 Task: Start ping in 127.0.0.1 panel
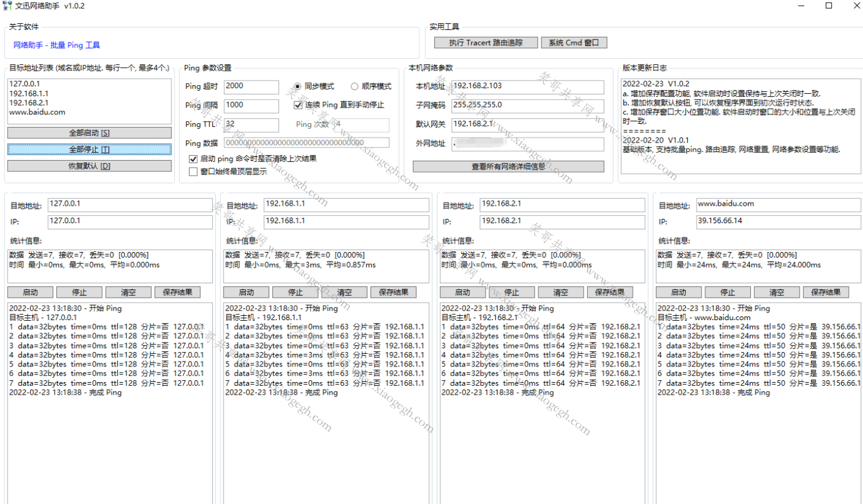tap(30, 292)
